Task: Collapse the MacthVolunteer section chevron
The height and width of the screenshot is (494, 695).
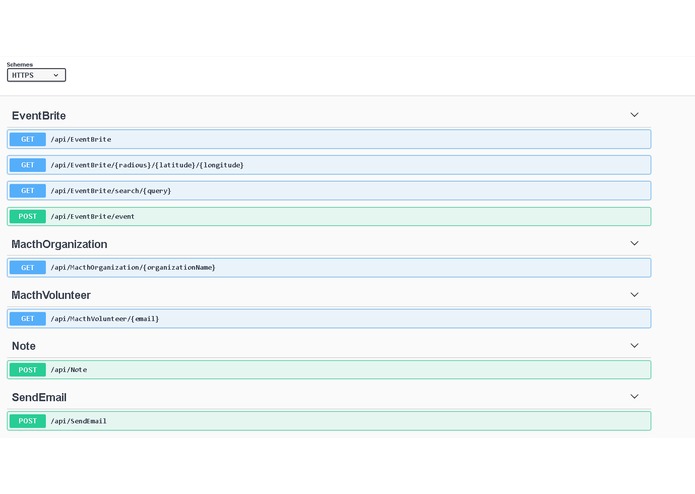Action: 634,295
